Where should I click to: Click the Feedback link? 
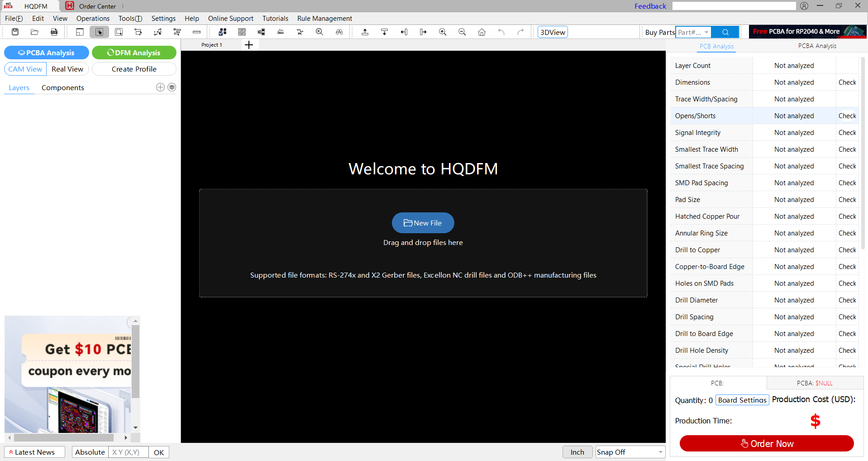pyautogui.click(x=650, y=6)
